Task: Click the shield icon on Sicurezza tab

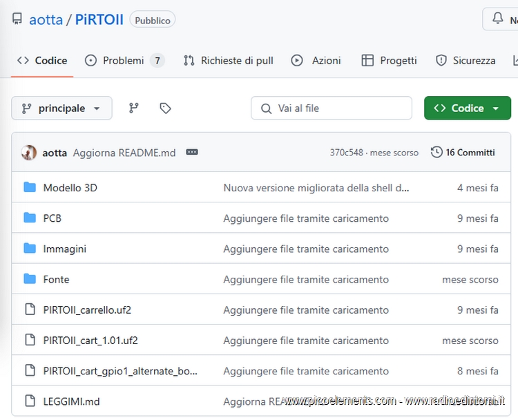Action: tap(441, 61)
